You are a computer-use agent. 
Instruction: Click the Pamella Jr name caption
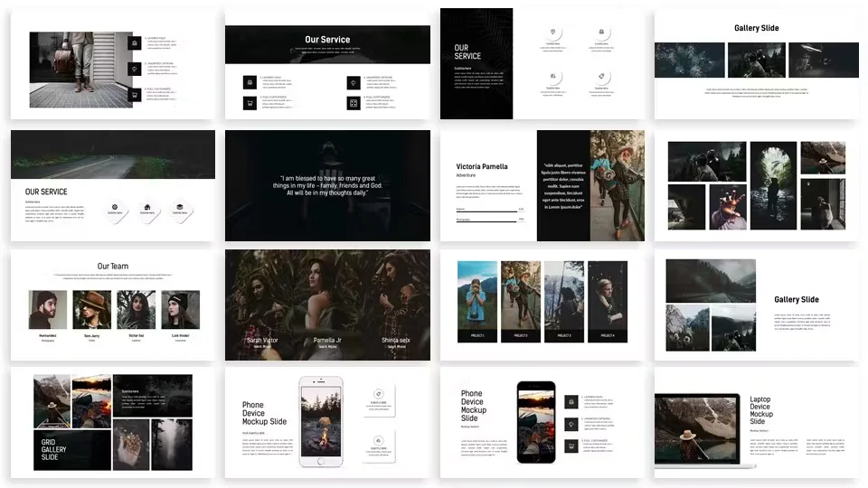[x=327, y=341]
